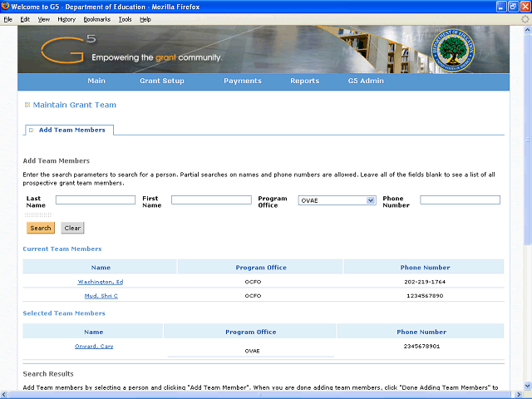532x399 pixels.
Task: Click the page's vertical scrollbar down arrow
Action: pos(527,385)
